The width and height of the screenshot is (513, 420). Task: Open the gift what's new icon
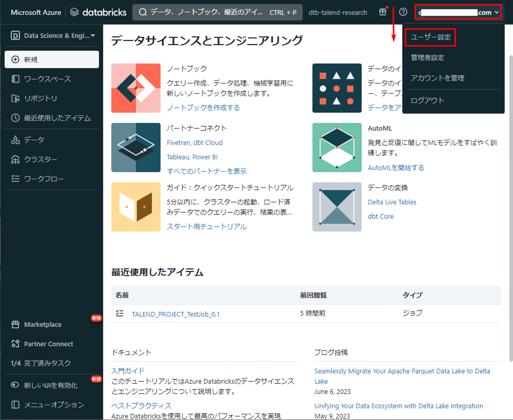383,12
